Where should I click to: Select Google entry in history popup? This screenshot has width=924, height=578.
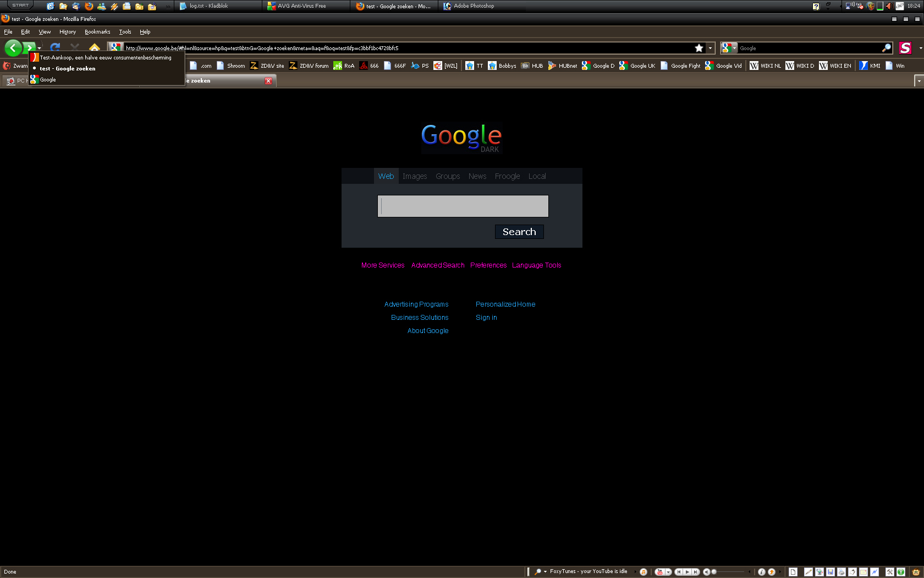[x=106, y=80]
